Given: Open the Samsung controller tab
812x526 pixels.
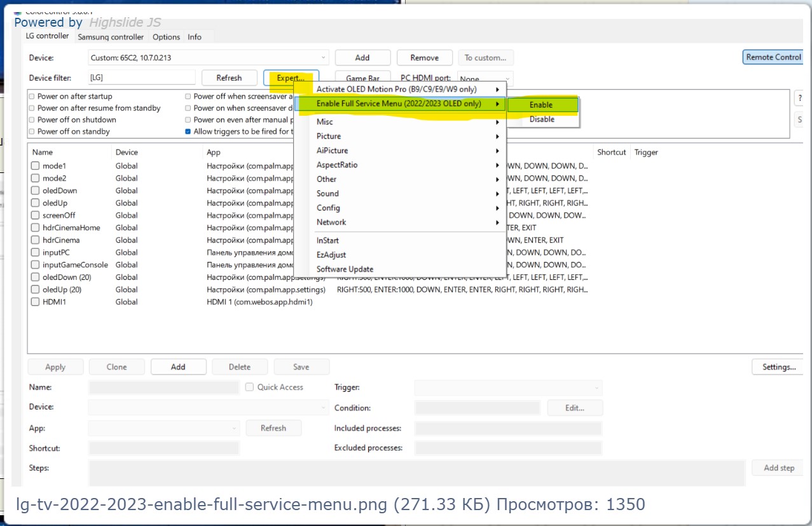Looking at the screenshot, I should [x=111, y=37].
